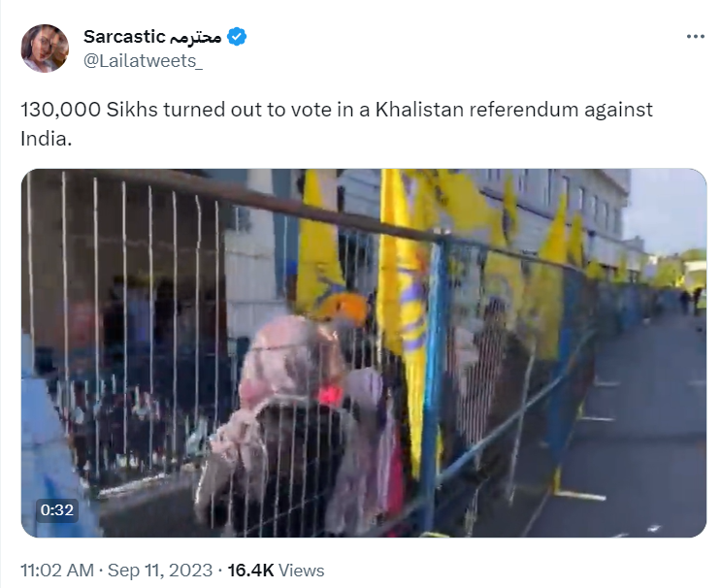Click the 0:32 video duration badge
The image size is (721, 588).
57,509
